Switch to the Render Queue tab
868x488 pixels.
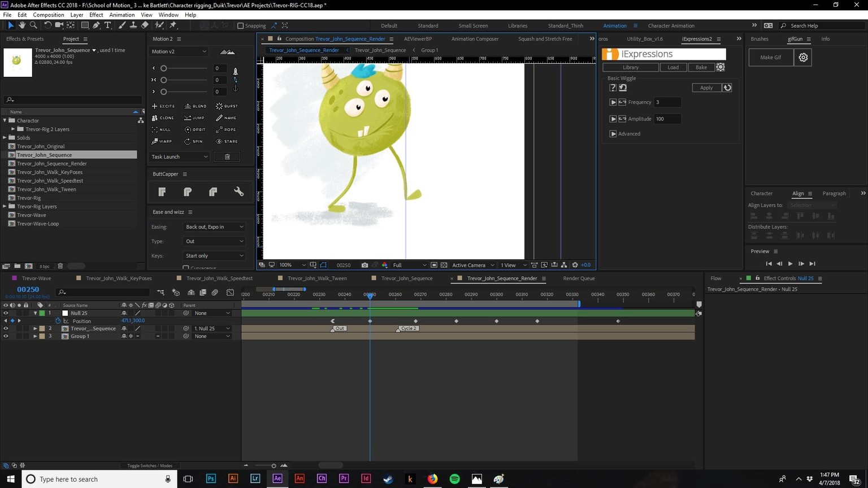[x=579, y=278]
